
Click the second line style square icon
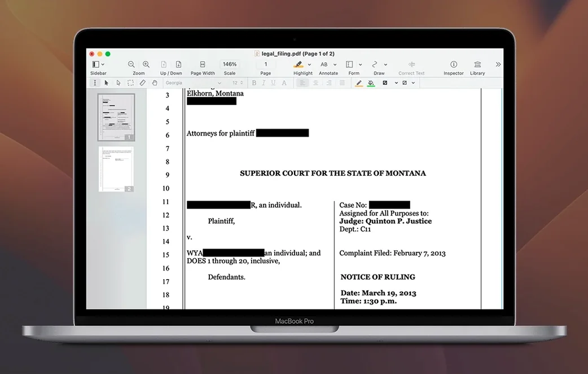[x=404, y=82]
